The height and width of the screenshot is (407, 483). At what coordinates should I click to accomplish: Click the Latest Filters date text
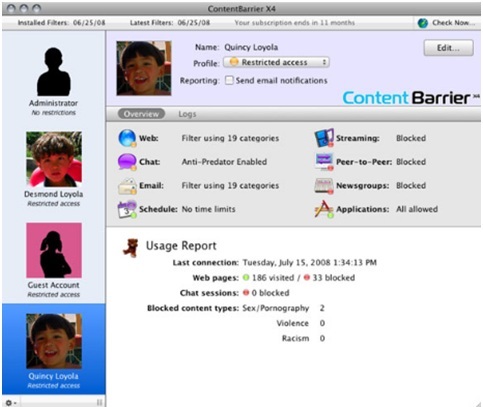194,23
